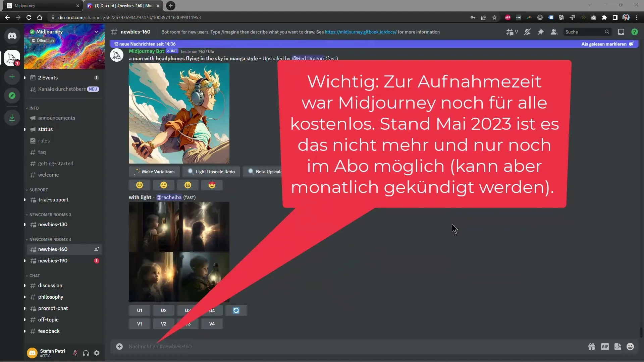Toggle member list visibility icon
The image size is (644, 362).
click(x=554, y=32)
